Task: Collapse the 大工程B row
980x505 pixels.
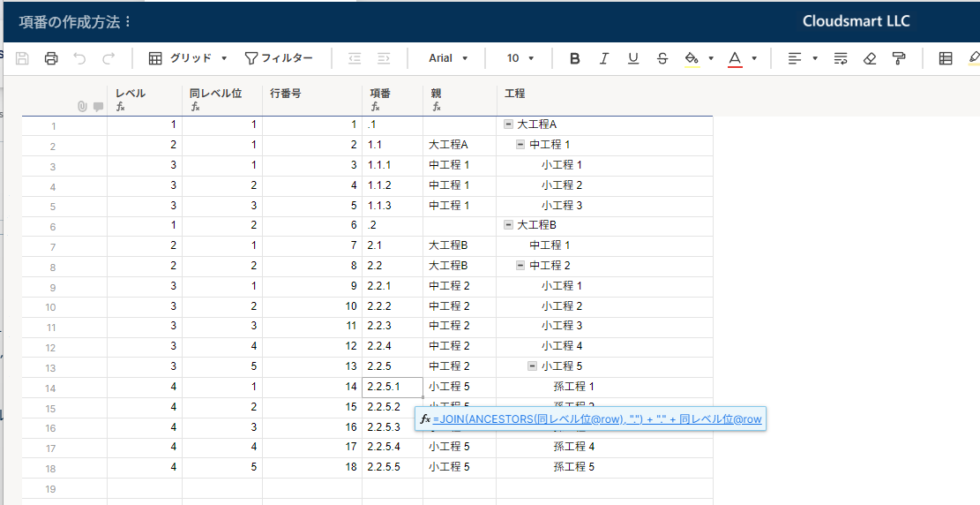Action: [509, 224]
